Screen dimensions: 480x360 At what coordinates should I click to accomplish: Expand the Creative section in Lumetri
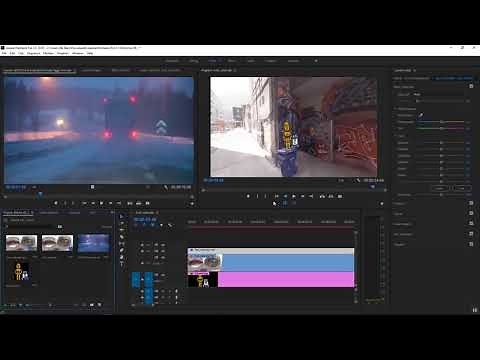coord(399,203)
